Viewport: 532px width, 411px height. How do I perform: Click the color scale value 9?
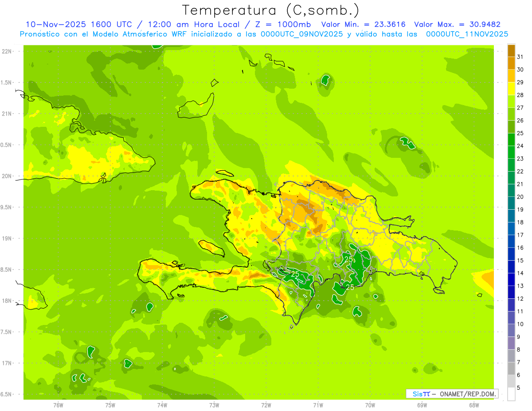(x=519, y=337)
